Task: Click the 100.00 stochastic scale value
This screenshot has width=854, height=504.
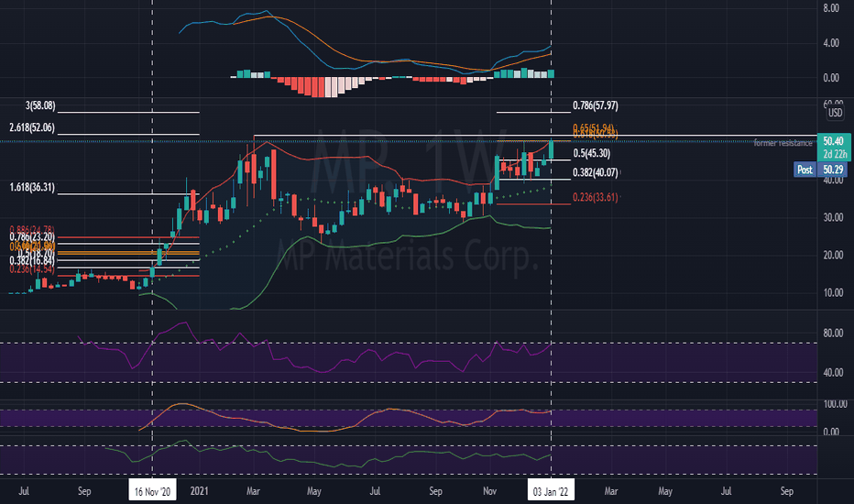Action: tap(835, 404)
